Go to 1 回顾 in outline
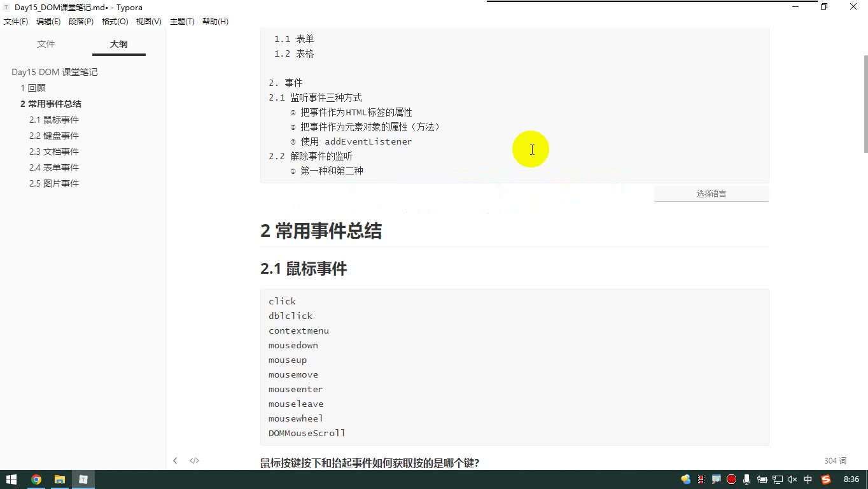This screenshot has height=489, width=868. point(33,88)
